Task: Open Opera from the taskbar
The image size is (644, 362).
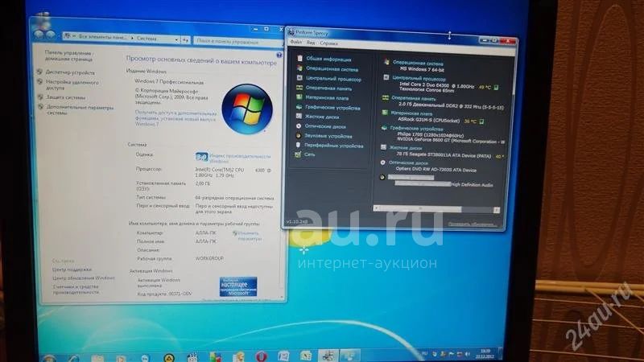Action: point(262,356)
